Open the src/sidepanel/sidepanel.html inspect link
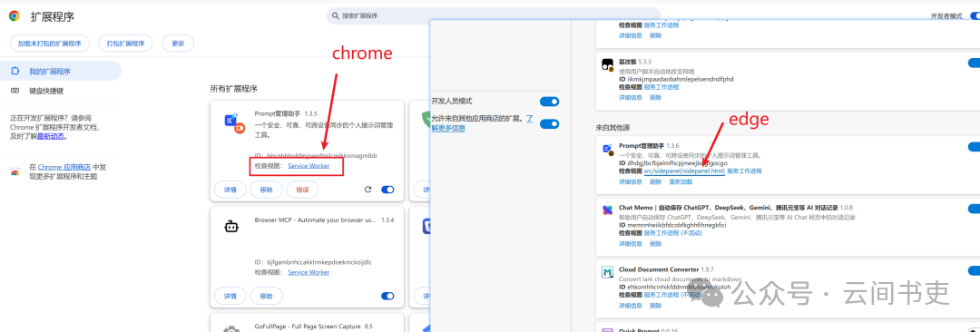980x332 pixels. (684, 171)
